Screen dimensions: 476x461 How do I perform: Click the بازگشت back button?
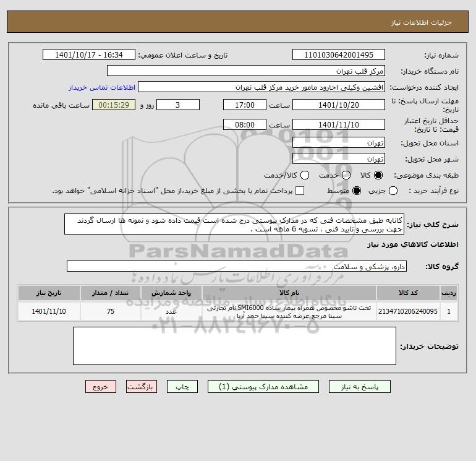coord(142,387)
